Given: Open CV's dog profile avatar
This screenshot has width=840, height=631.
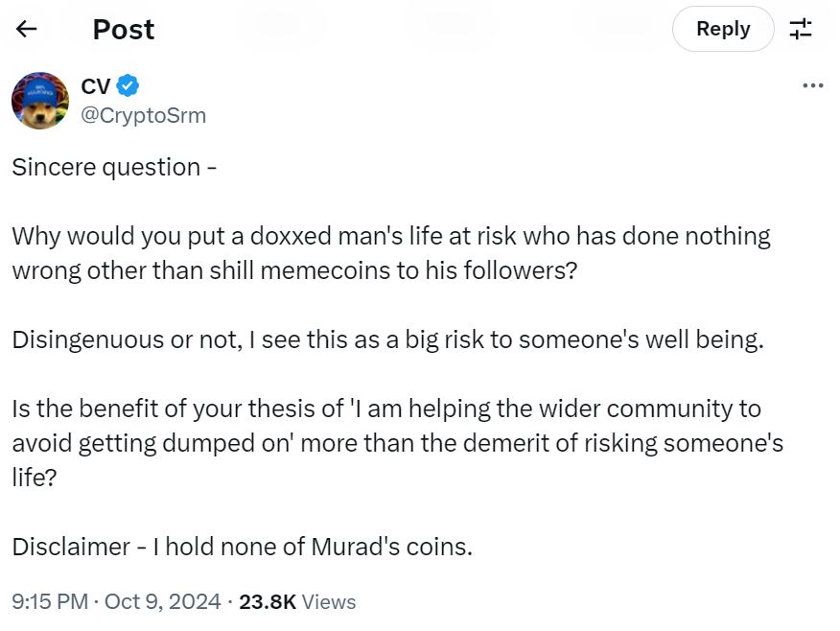Looking at the screenshot, I should pyautogui.click(x=40, y=100).
